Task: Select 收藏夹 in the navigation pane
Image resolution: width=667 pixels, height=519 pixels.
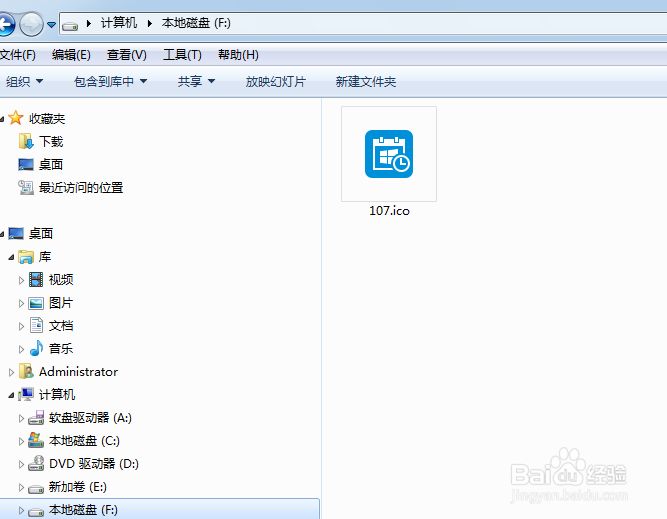Action: pyautogui.click(x=47, y=119)
